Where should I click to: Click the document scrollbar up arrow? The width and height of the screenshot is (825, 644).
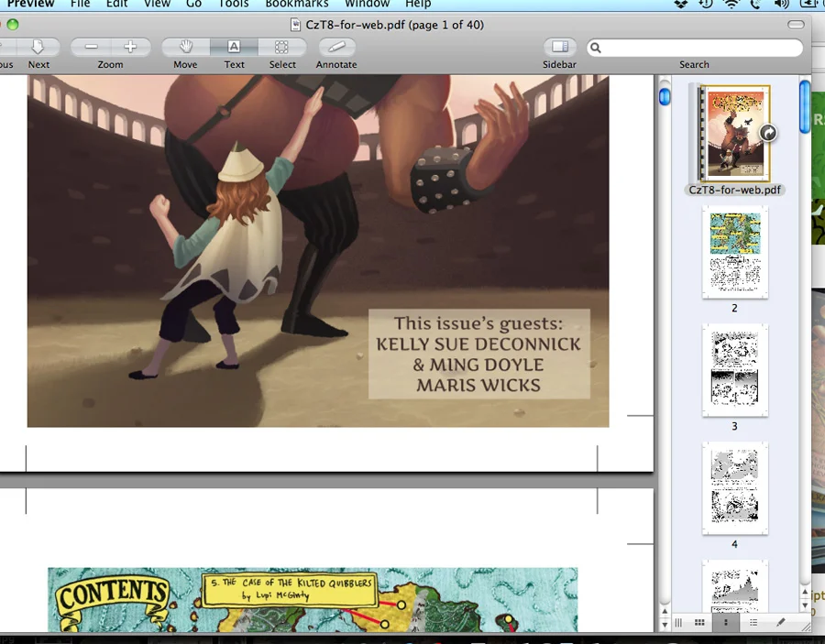point(665,611)
